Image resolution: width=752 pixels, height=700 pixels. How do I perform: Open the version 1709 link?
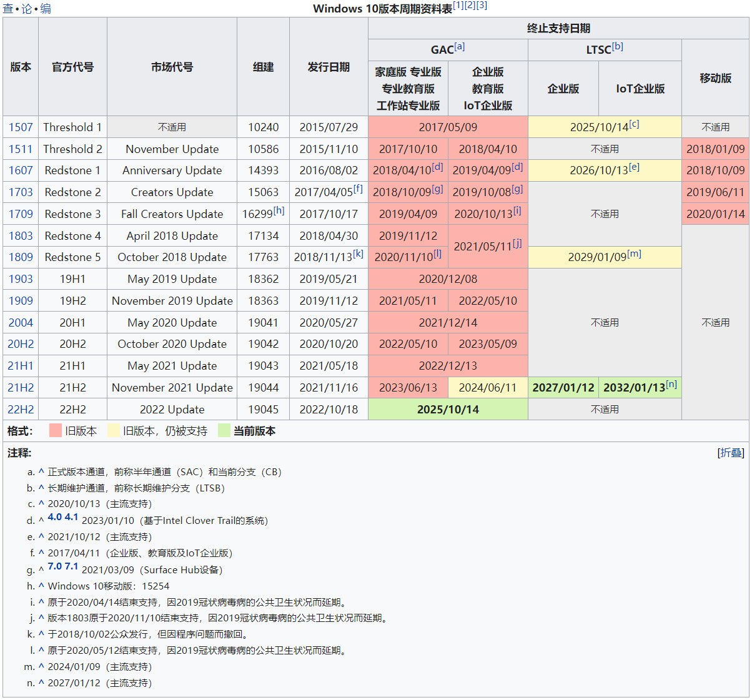[x=21, y=214]
